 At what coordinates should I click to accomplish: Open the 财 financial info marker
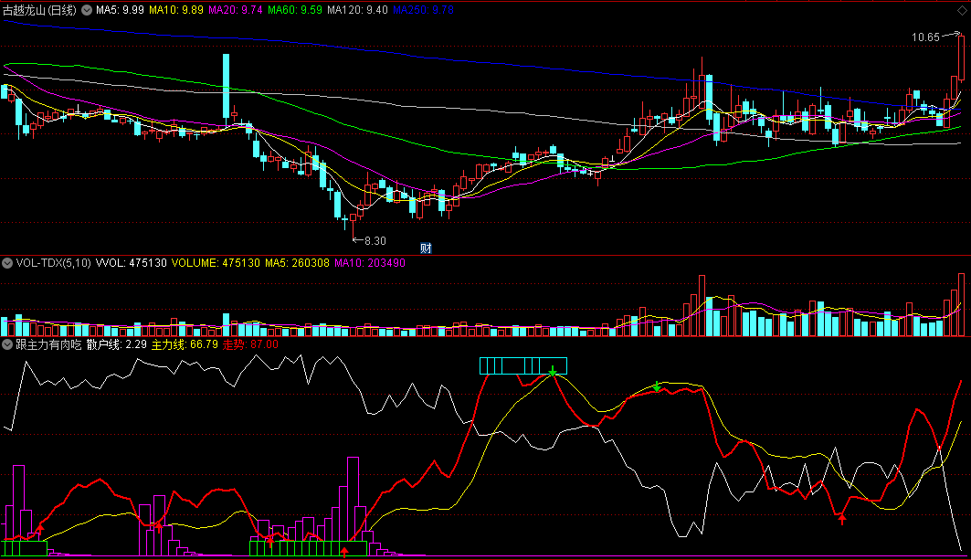coord(426,248)
